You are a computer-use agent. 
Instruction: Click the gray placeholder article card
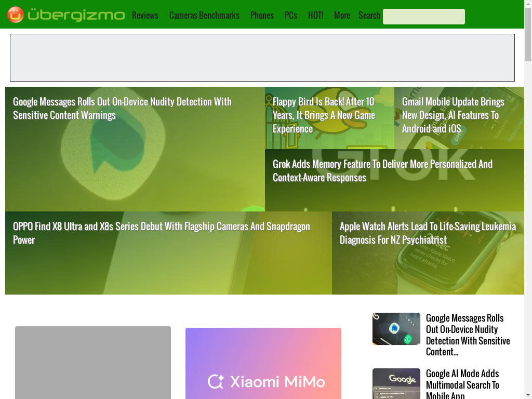click(93, 363)
